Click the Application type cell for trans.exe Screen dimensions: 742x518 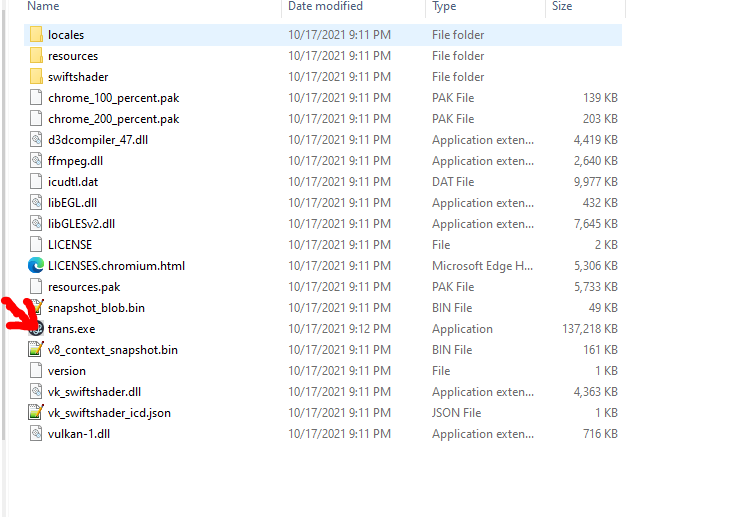[x=462, y=329]
